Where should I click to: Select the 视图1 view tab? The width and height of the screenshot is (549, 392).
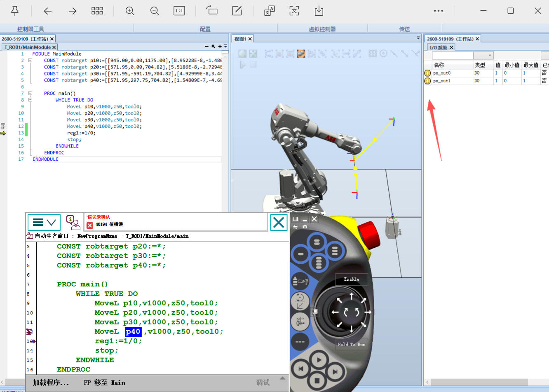click(x=240, y=39)
